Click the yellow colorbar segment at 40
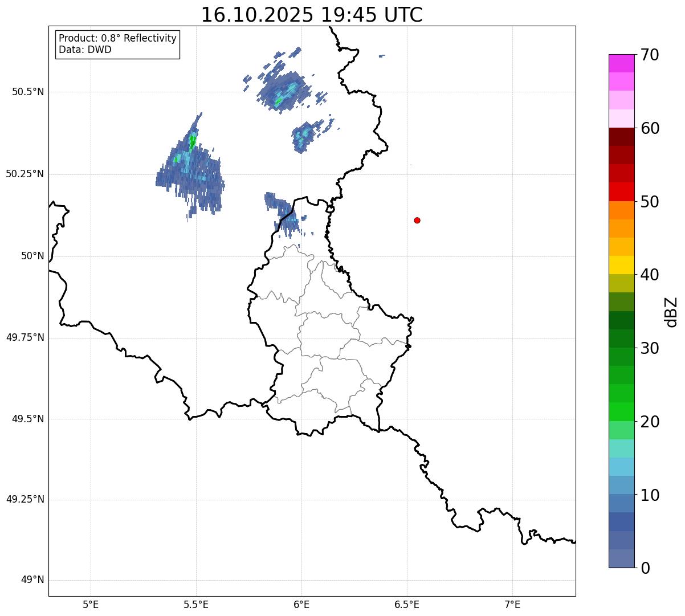 point(622,265)
